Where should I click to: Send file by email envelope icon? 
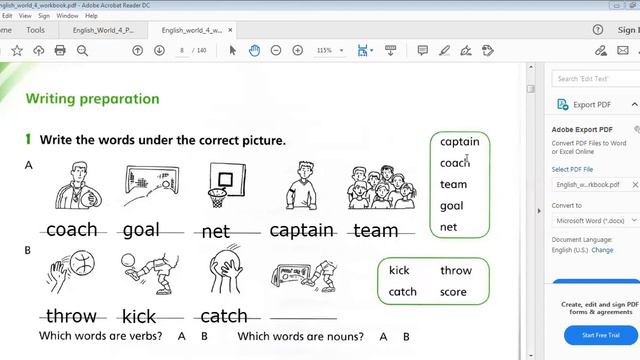(622, 51)
